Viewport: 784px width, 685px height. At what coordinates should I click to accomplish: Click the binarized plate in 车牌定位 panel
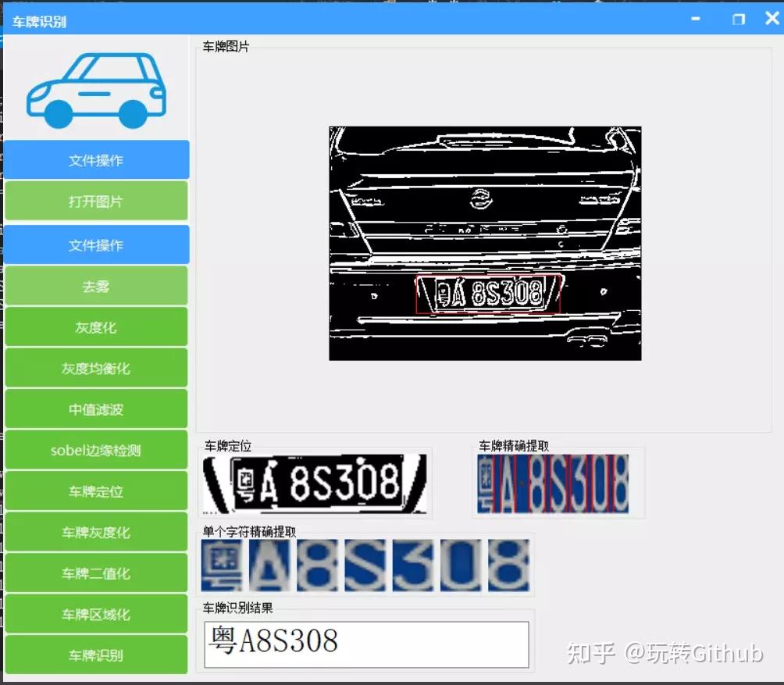315,483
